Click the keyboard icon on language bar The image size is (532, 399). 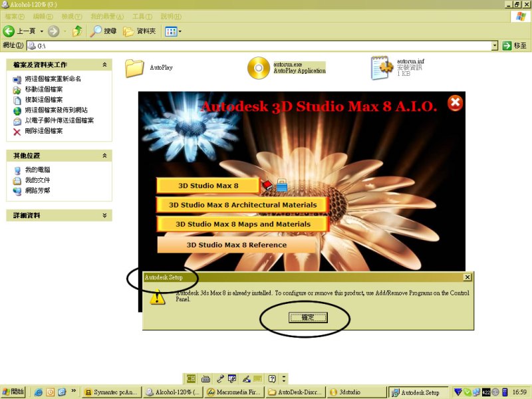pos(205,378)
